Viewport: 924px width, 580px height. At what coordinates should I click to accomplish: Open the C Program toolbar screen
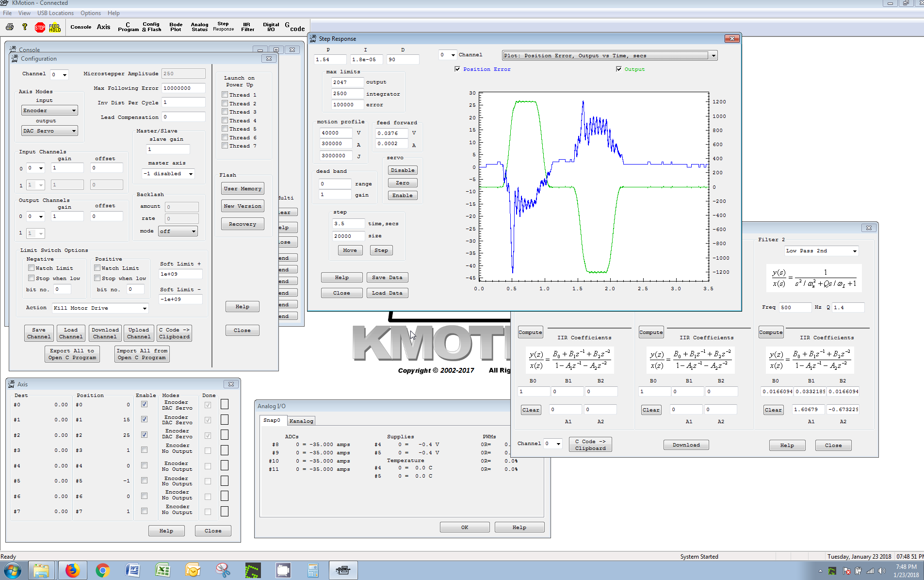pyautogui.click(x=128, y=27)
